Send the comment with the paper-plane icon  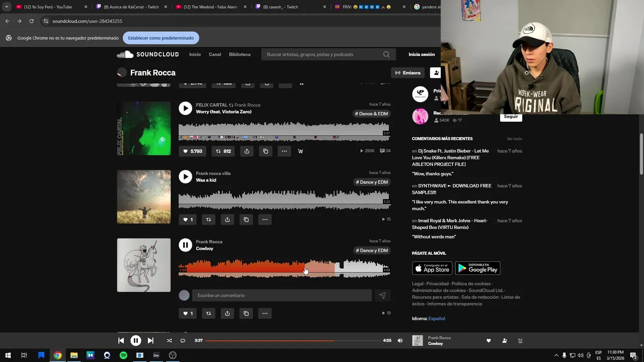click(382, 295)
